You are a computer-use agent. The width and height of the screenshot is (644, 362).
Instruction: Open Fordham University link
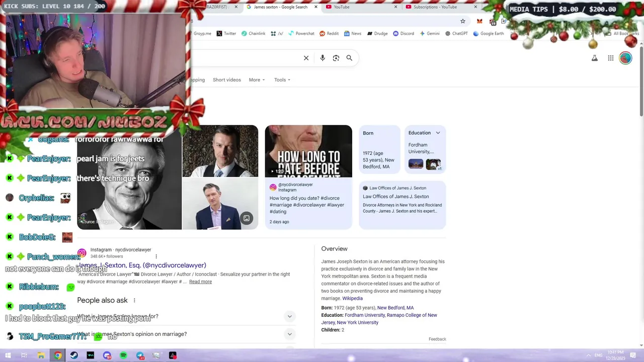pyautogui.click(x=365, y=315)
